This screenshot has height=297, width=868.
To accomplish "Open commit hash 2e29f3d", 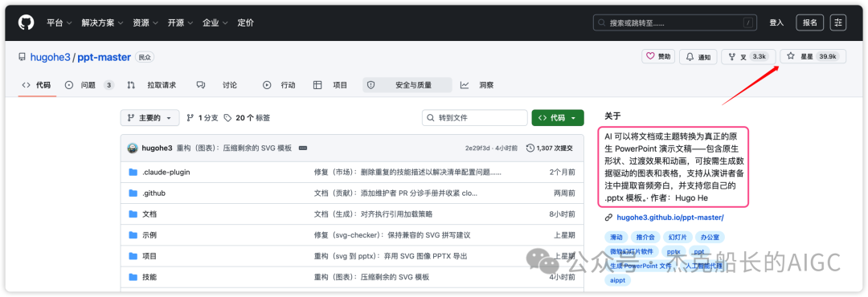I will pos(477,148).
